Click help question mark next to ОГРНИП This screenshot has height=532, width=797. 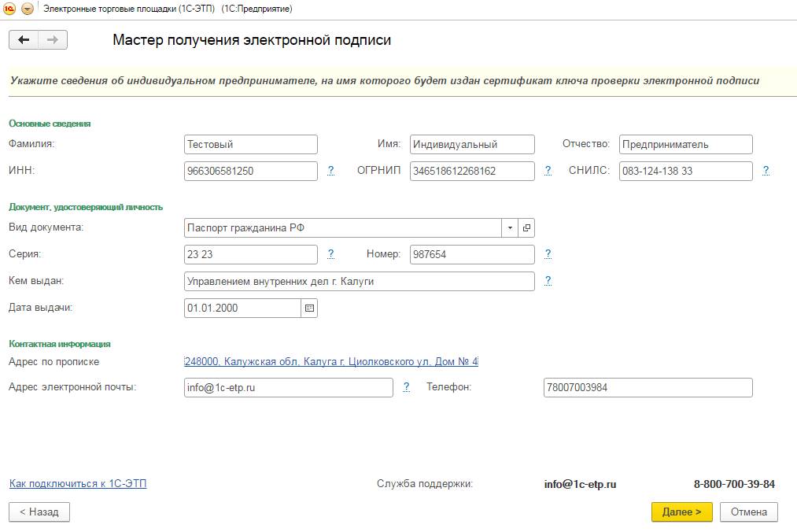548,171
